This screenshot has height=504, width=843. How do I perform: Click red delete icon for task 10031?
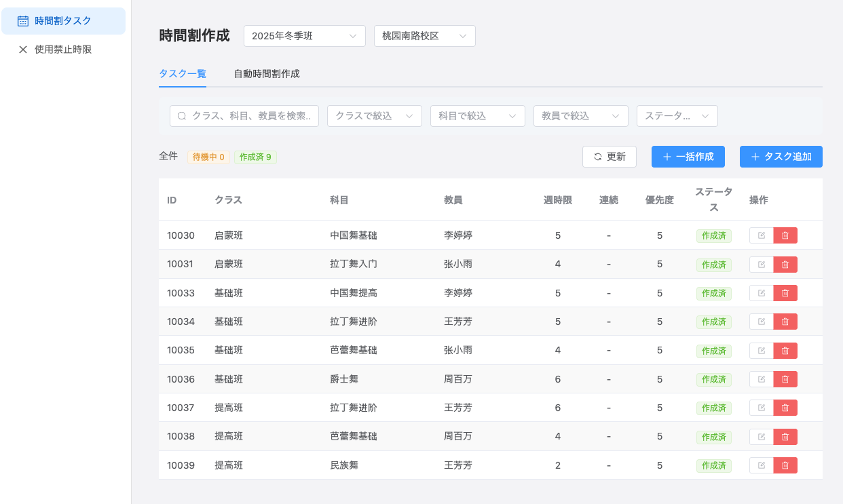click(x=785, y=265)
